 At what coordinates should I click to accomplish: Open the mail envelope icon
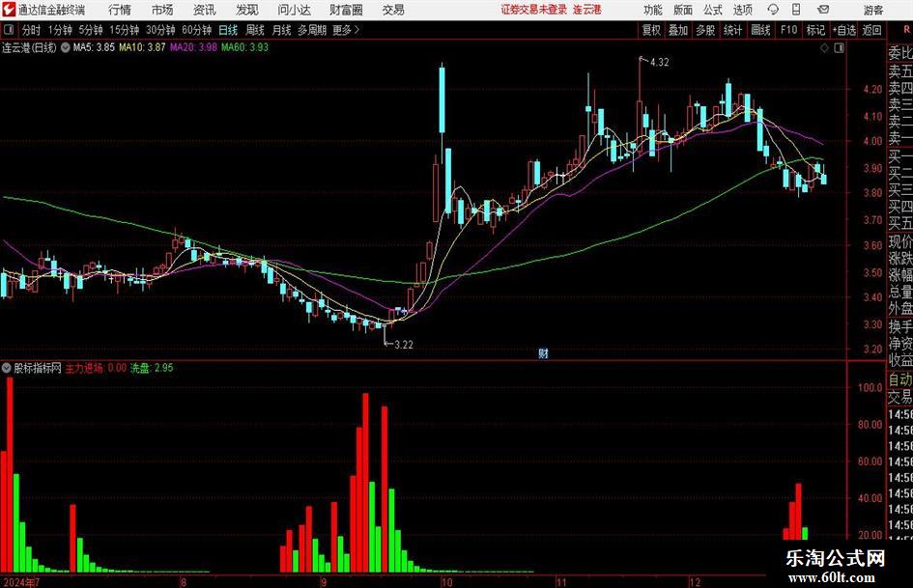click(823, 10)
